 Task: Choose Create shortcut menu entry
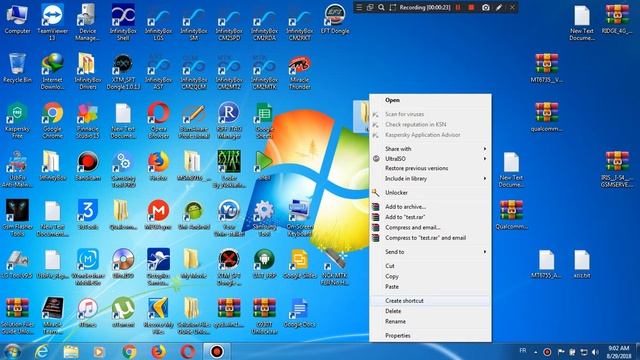(430, 300)
